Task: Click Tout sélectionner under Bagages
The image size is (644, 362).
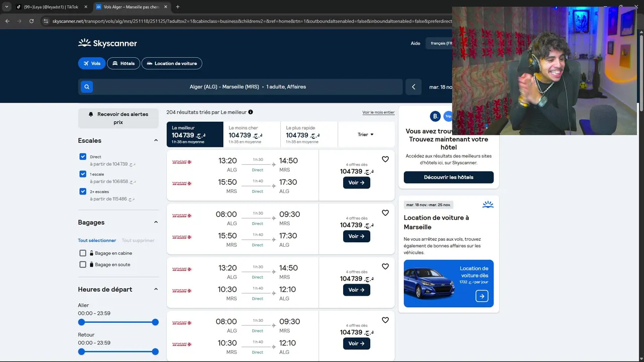Action: tap(97, 240)
